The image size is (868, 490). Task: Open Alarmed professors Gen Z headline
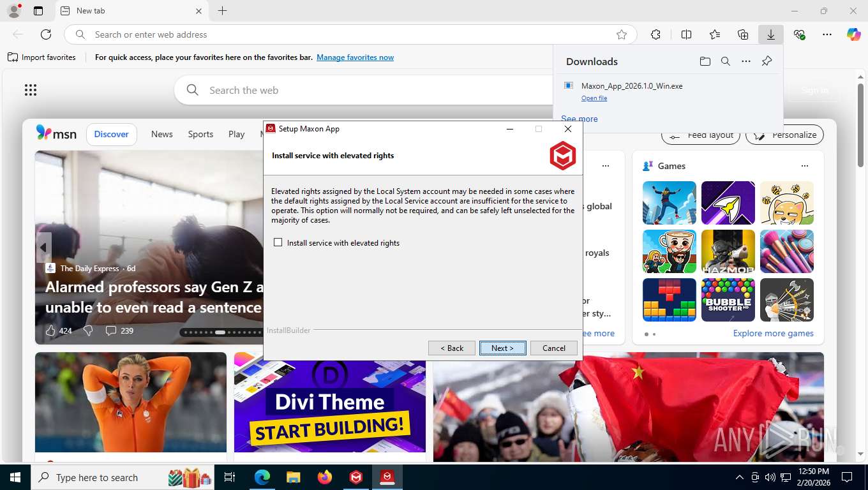click(154, 297)
